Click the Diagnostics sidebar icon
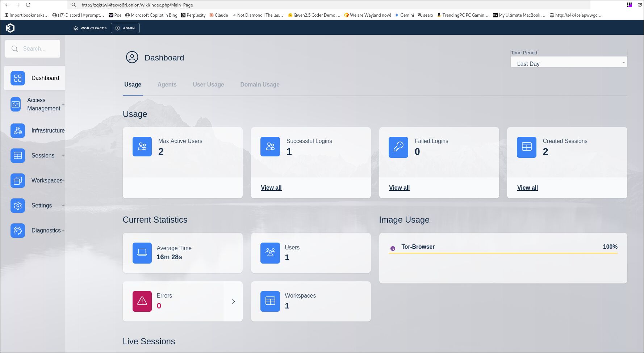 (18, 231)
